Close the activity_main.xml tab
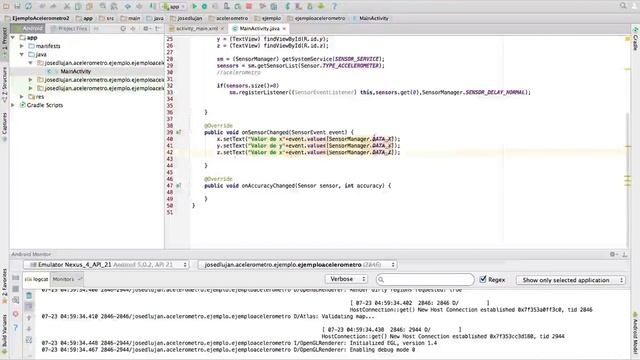 [x=222, y=29]
